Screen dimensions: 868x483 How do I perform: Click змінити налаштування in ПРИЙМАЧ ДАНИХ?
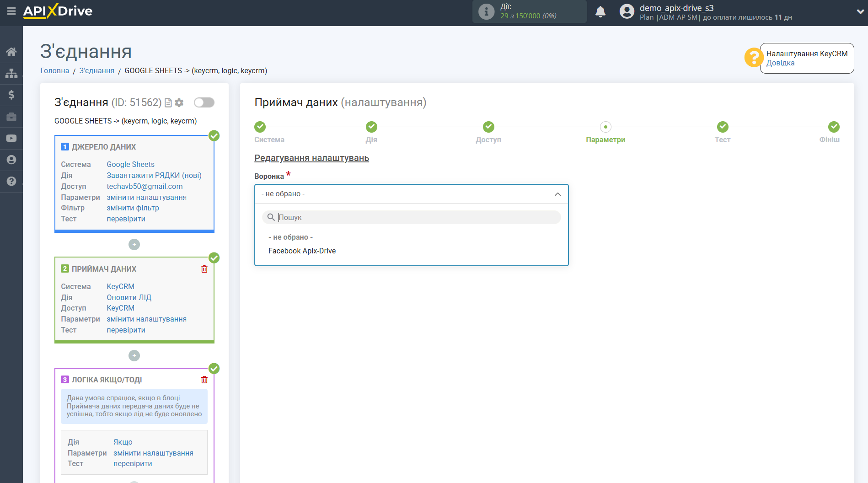146,319
